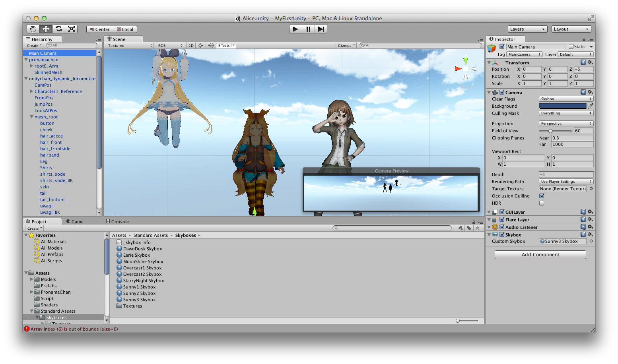Image resolution: width=618 pixels, height=364 pixels.
Task: Toggle GUILayer component checkbox
Action: click(502, 212)
